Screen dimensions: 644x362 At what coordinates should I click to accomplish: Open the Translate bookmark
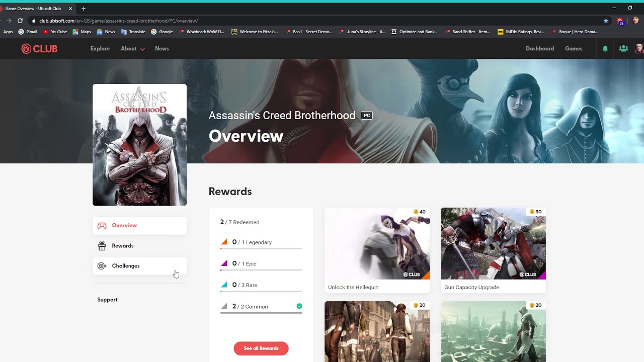tap(133, 32)
